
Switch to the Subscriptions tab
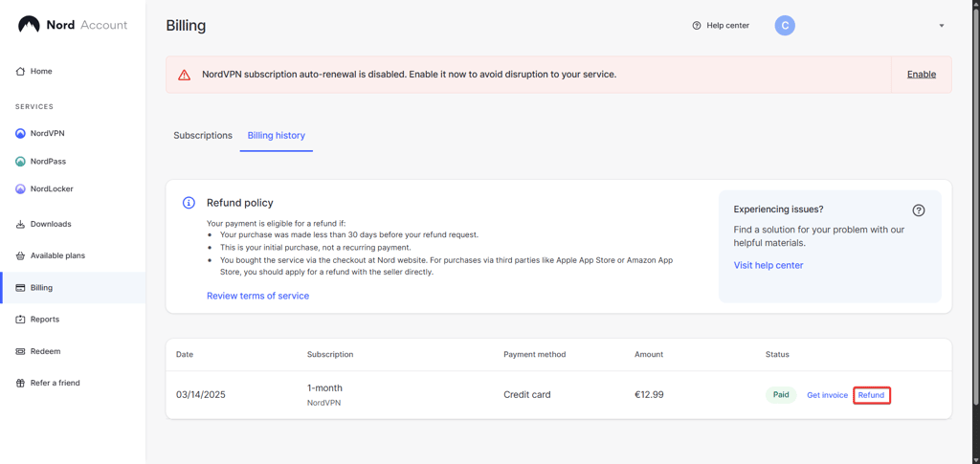203,136
